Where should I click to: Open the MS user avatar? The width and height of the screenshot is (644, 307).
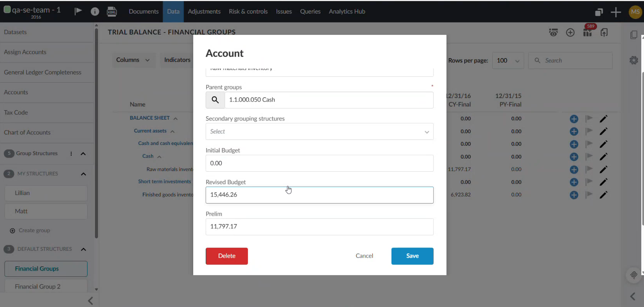(x=635, y=12)
